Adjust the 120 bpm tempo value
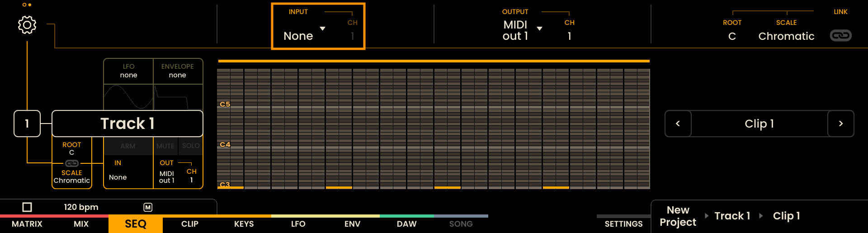 pos(81,207)
